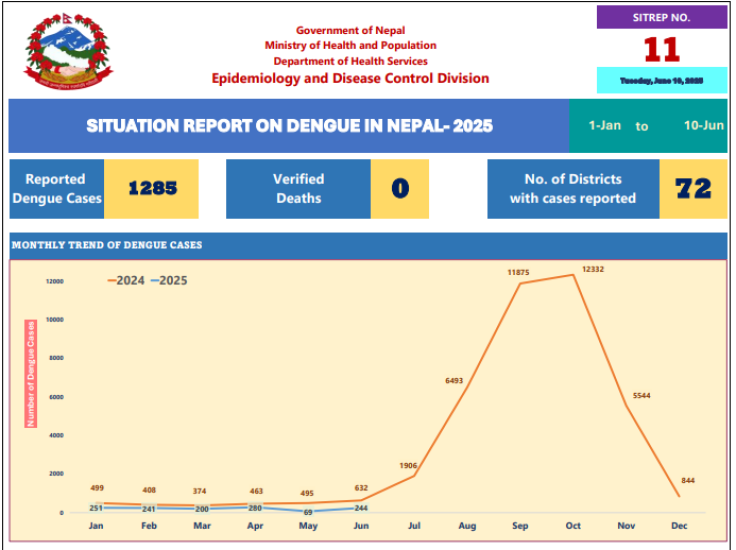Click the Jun x-axis month label
Screen dimensions: 736x550
(x=361, y=526)
